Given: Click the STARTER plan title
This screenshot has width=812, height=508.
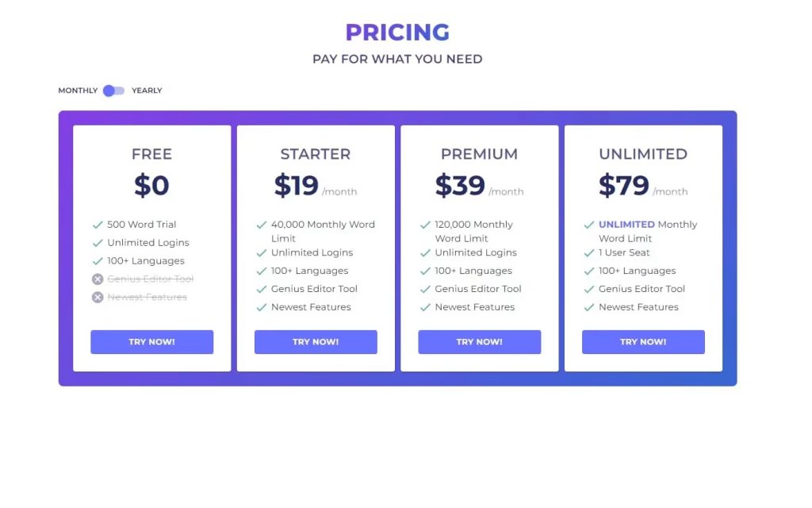Looking at the screenshot, I should [x=315, y=154].
